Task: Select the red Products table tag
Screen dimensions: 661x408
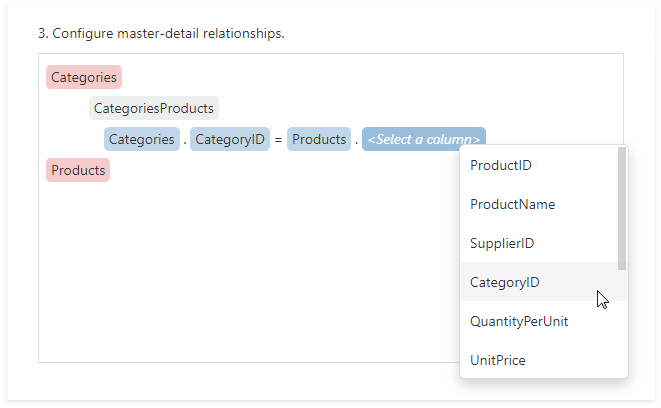Action: point(78,170)
